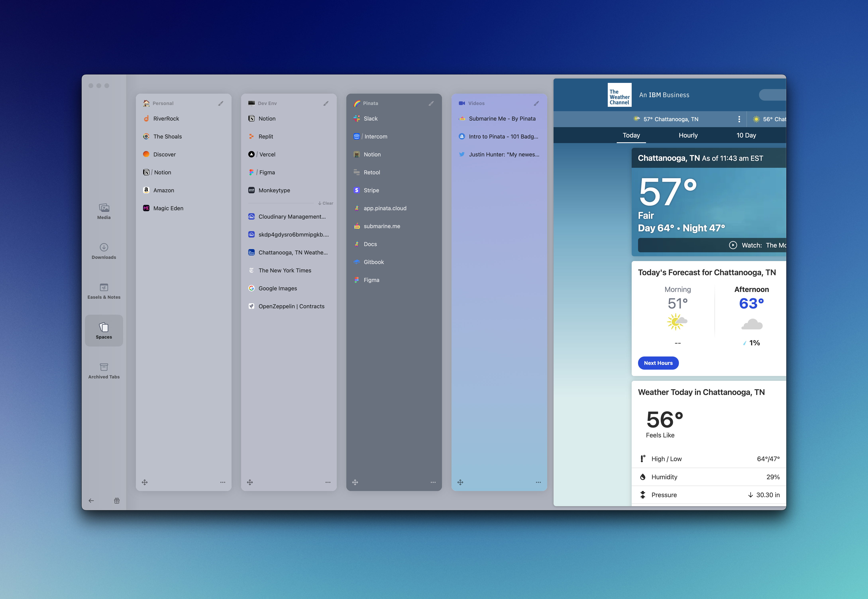Open the Stripe tab in Pinata space
Screen dimensions: 868x599
(x=394, y=190)
